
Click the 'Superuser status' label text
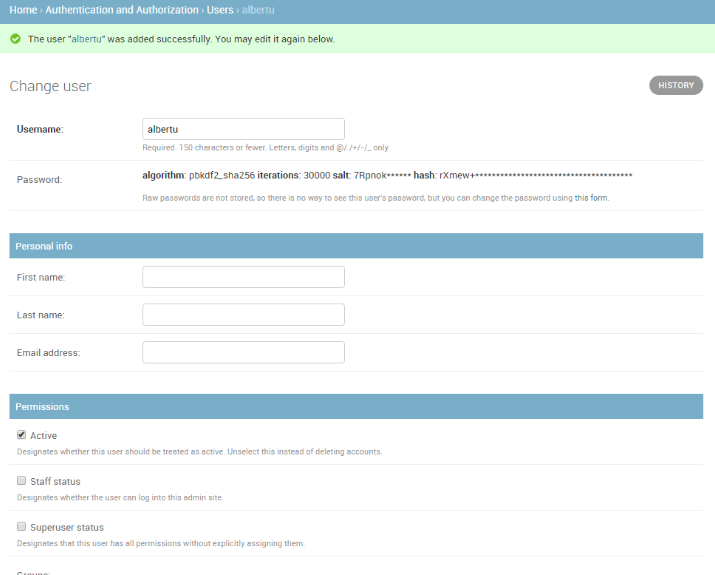[x=67, y=528]
